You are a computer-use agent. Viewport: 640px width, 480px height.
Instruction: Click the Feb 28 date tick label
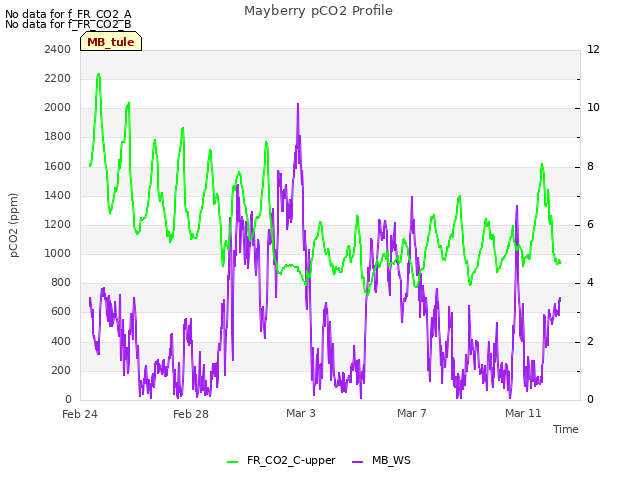(x=191, y=414)
